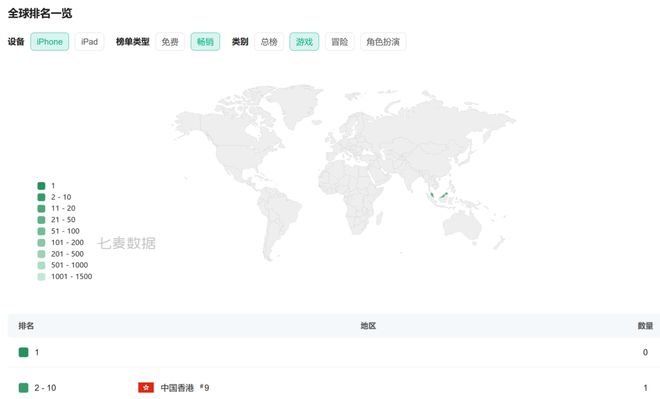Select the 冒险 category

pos(340,42)
